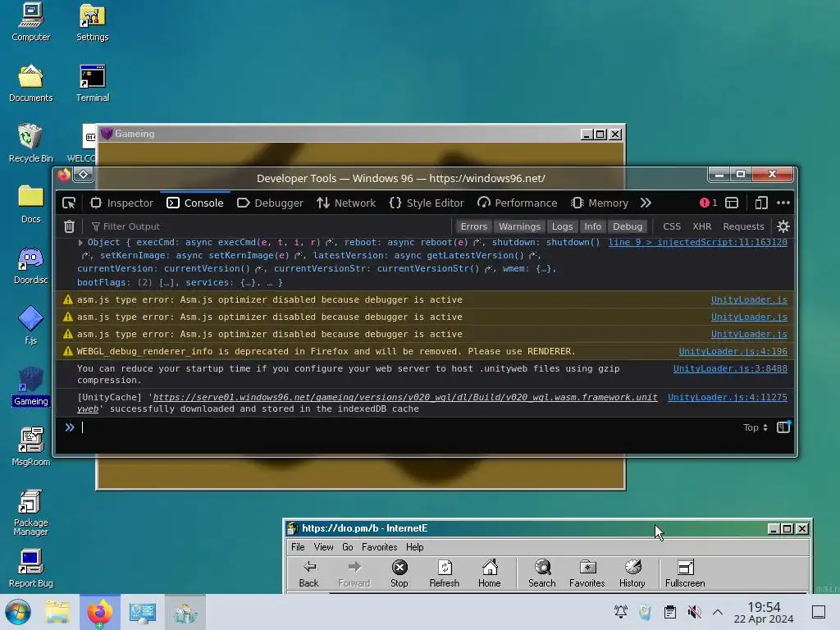The height and width of the screenshot is (630, 840).
Task: Open the Help menu in InternetE
Action: point(414,547)
